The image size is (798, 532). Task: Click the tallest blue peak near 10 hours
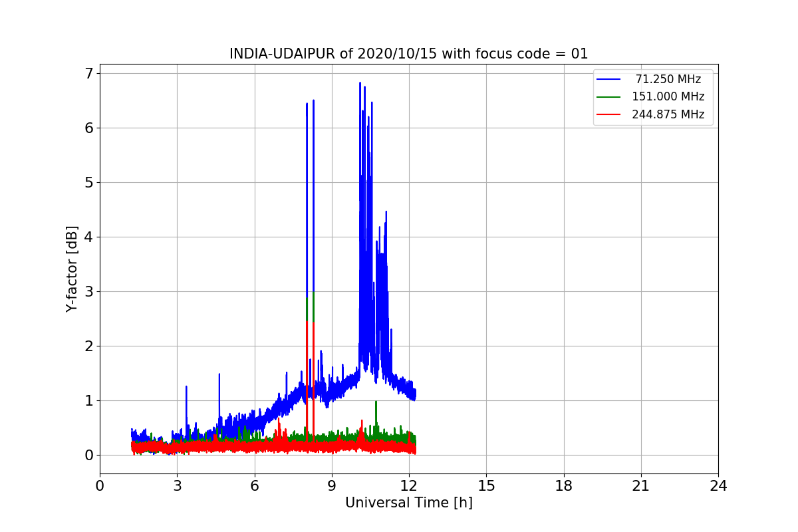coord(360,84)
